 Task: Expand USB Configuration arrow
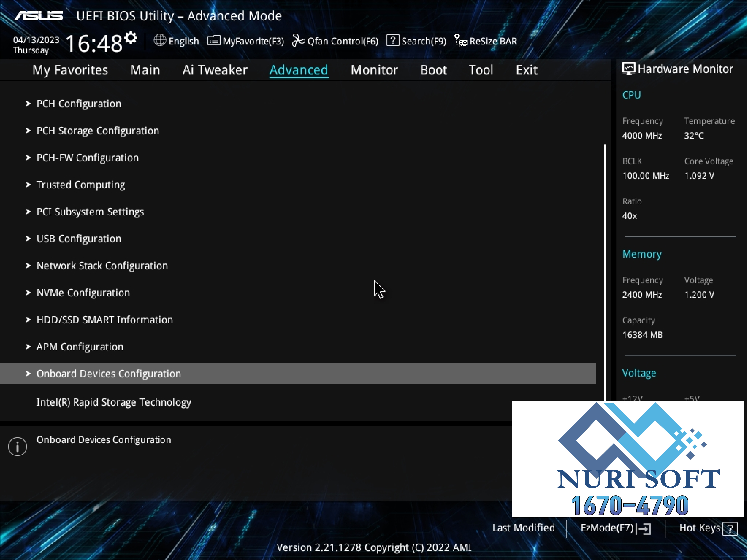[28, 239]
